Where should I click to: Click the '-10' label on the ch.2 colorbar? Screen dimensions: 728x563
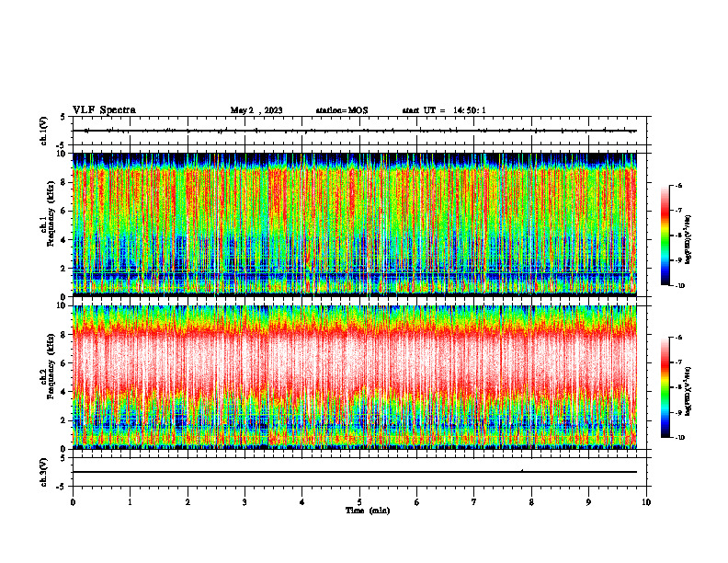[x=680, y=438]
